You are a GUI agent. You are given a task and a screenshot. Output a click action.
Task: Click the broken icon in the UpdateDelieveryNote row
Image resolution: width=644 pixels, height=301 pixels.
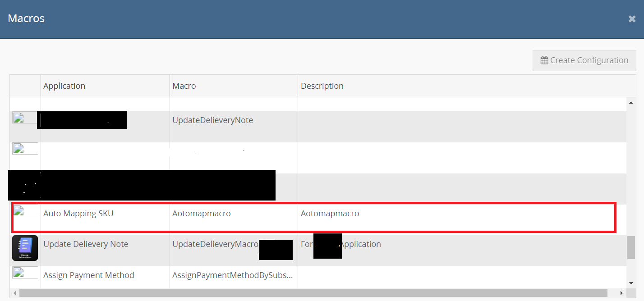(19, 118)
